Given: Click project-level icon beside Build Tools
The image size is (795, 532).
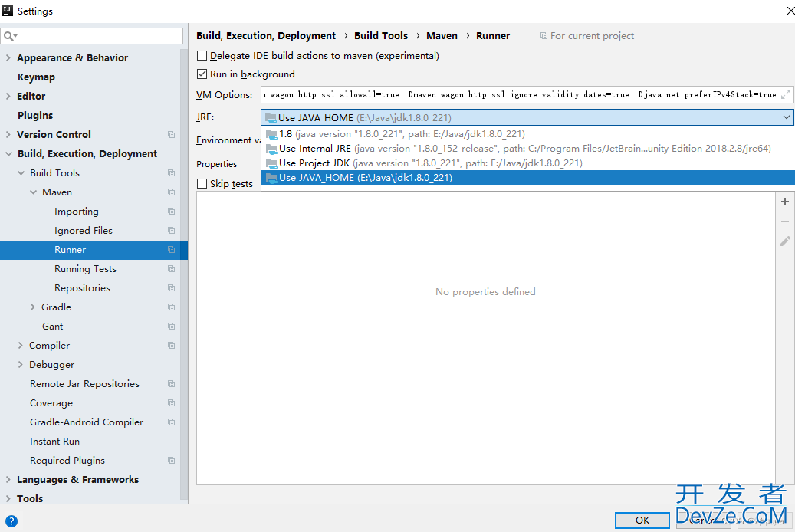Looking at the screenshot, I should point(172,173).
